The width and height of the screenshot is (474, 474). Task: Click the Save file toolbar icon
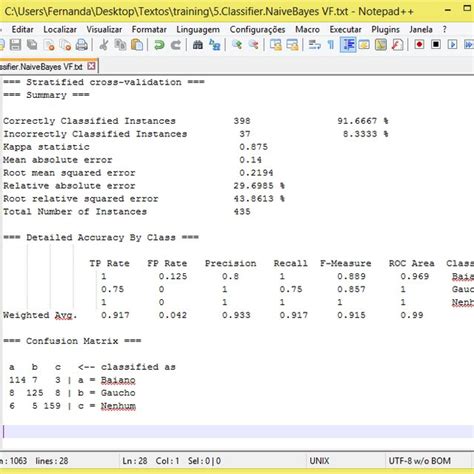click(x=16, y=45)
